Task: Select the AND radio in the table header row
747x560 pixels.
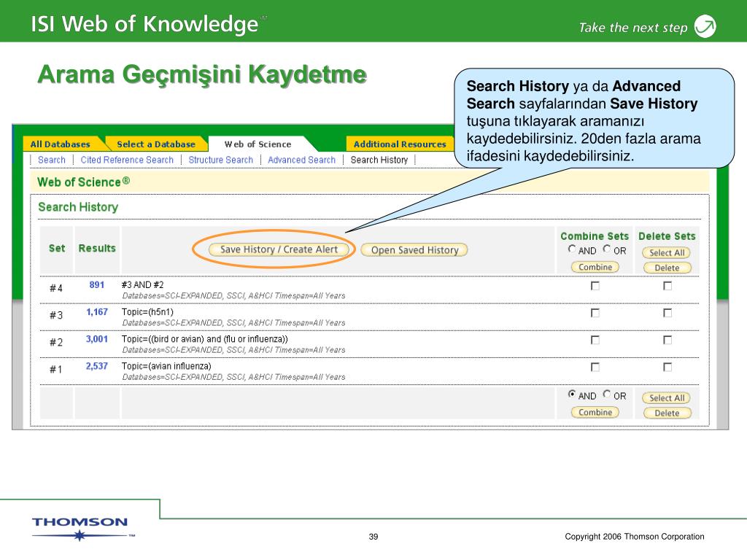Action: pyautogui.click(x=572, y=249)
